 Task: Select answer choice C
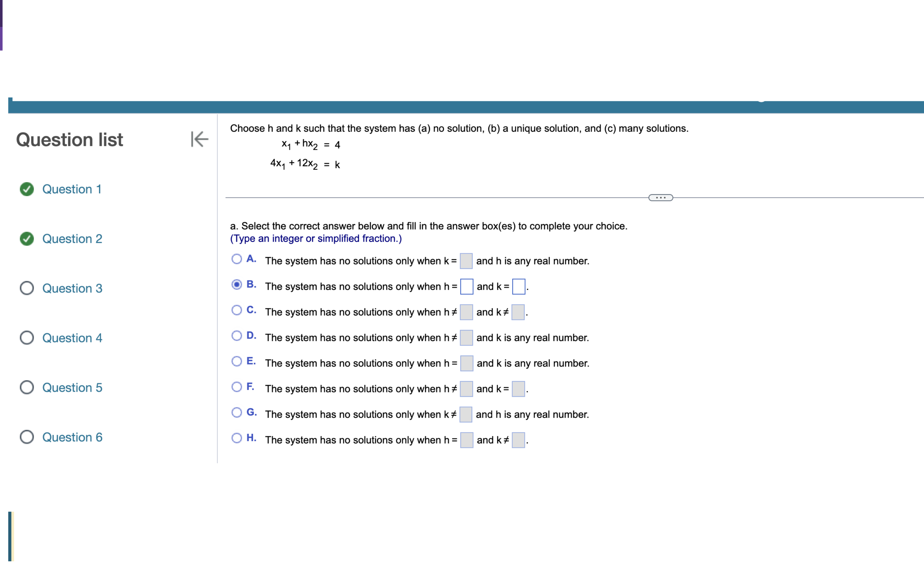coord(237,310)
